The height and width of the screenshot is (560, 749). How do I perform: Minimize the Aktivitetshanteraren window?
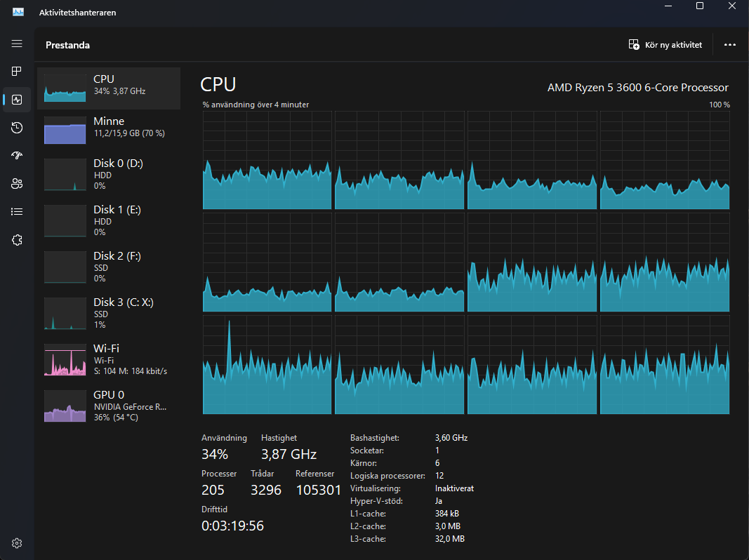coord(668,6)
